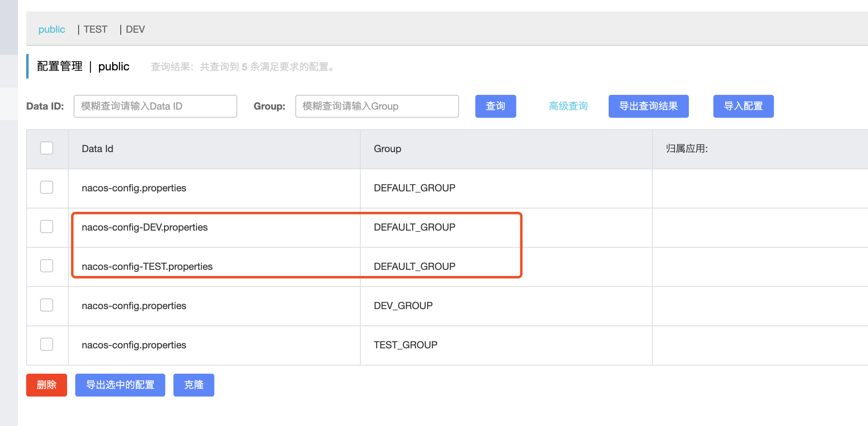Open the 高级查询 advanced query link
Image resolution: width=868 pixels, height=426 pixels.
[568, 106]
